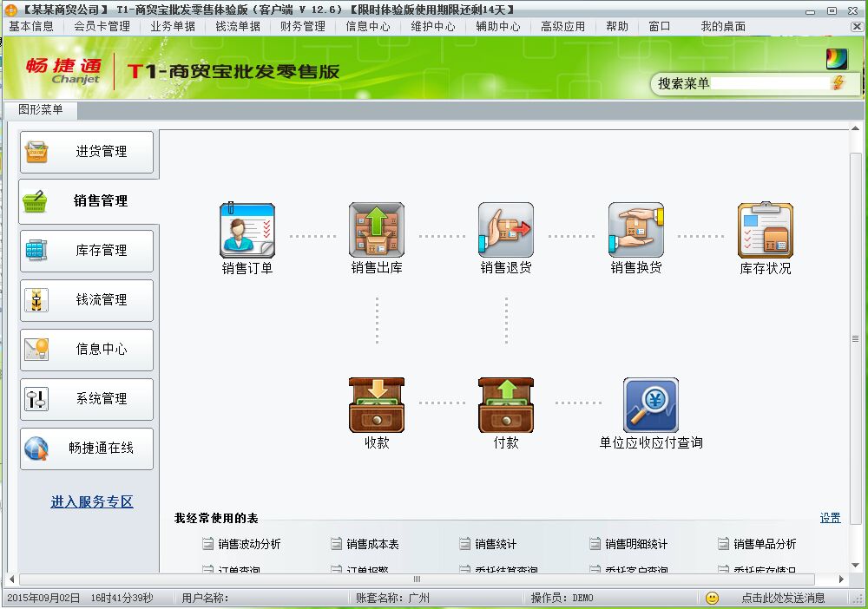The image size is (868, 609).
Task: Select 钱流管理 in the sidebar
Action: [x=87, y=300]
